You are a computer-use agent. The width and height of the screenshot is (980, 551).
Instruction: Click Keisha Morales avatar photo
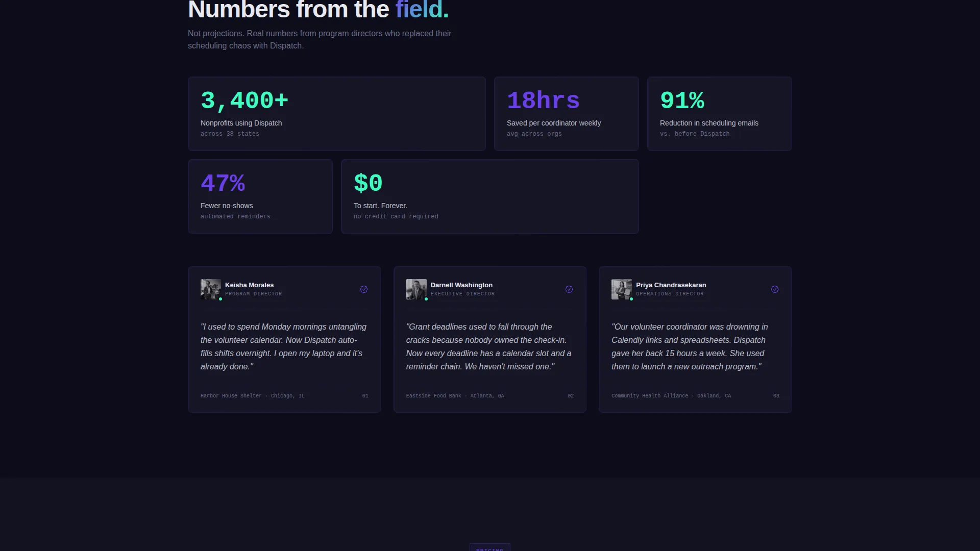point(211,289)
